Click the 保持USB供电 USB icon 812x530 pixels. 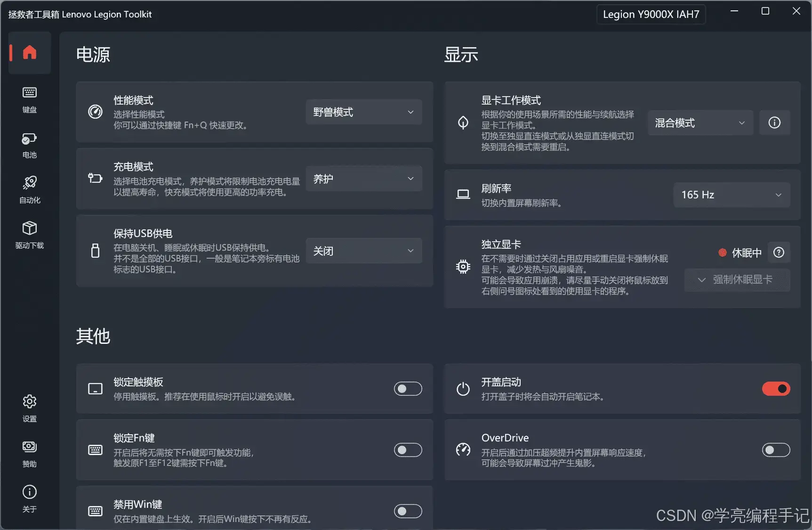(95, 251)
